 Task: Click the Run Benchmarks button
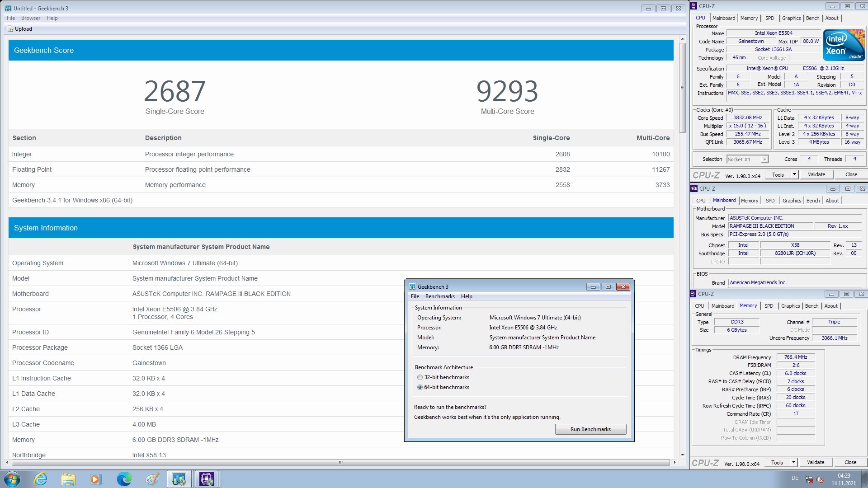(x=590, y=429)
